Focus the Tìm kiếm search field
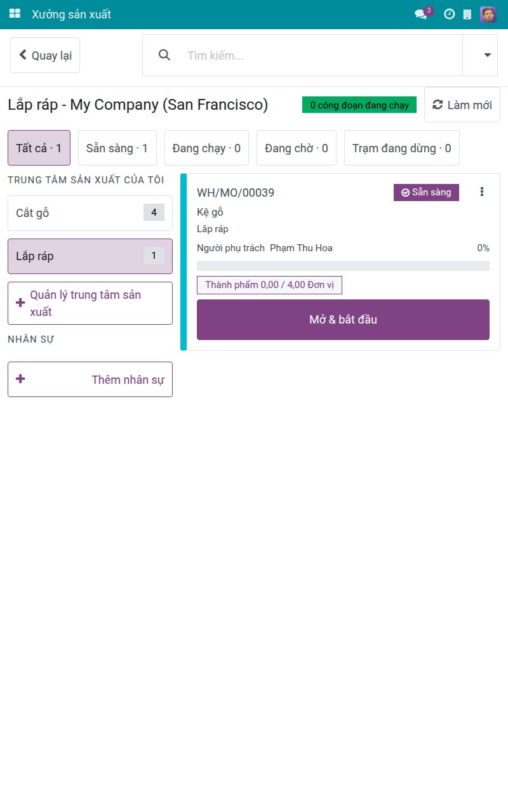The width and height of the screenshot is (508, 812). click(321, 55)
